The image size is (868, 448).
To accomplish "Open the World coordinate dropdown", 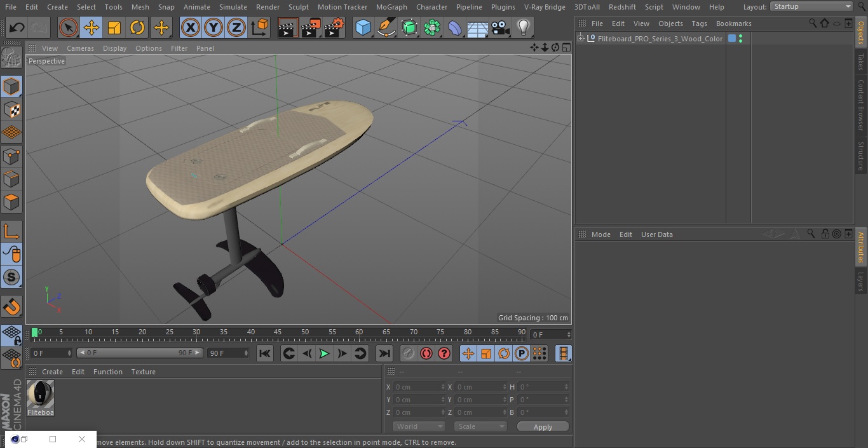I will pos(419,426).
